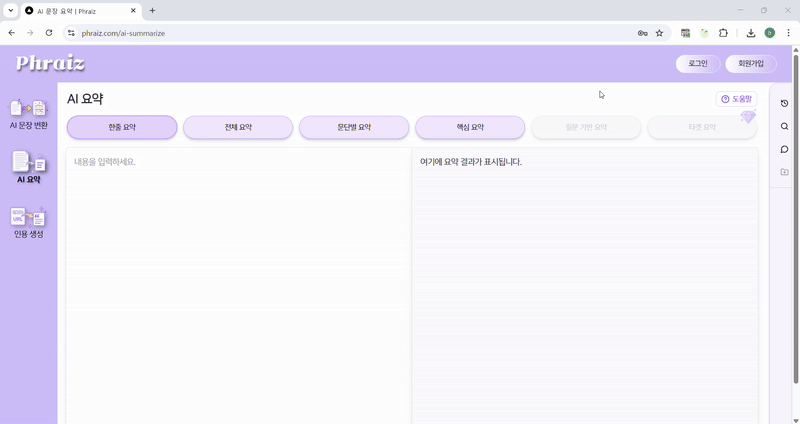Screen dimensions: 800x424
Task: Bookmark this page with star icon
Action: 659,33
